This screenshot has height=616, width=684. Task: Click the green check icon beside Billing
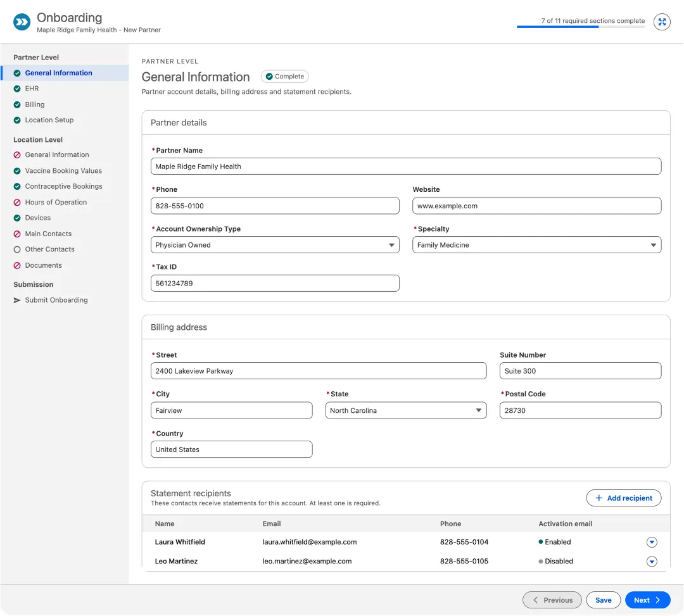(17, 104)
